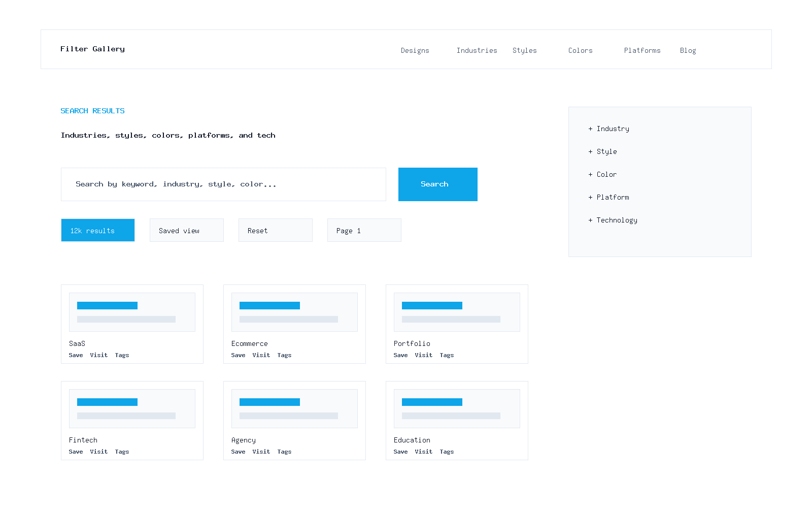Open the Blog nav link
The image size is (812, 508).
click(x=688, y=50)
